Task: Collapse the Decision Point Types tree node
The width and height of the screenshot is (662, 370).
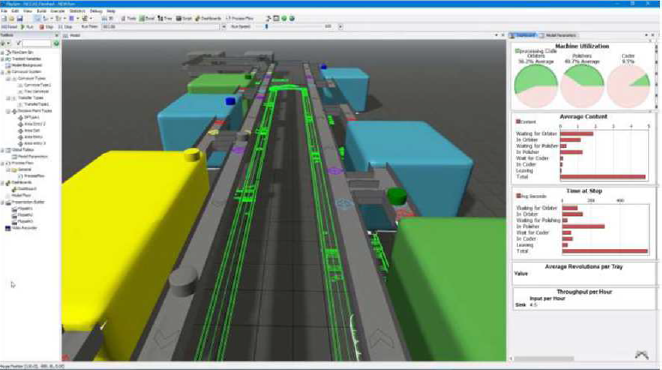Action: click(8, 111)
